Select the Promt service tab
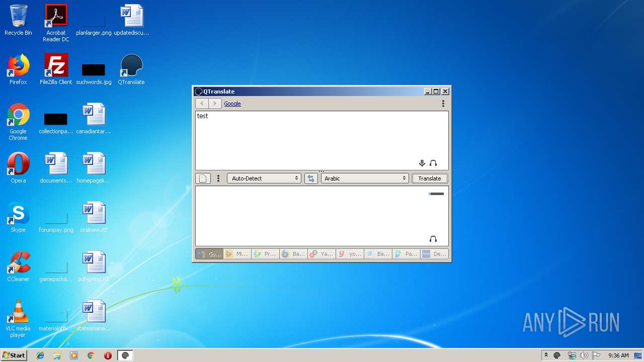644x362 pixels. [x=266, y=254]
